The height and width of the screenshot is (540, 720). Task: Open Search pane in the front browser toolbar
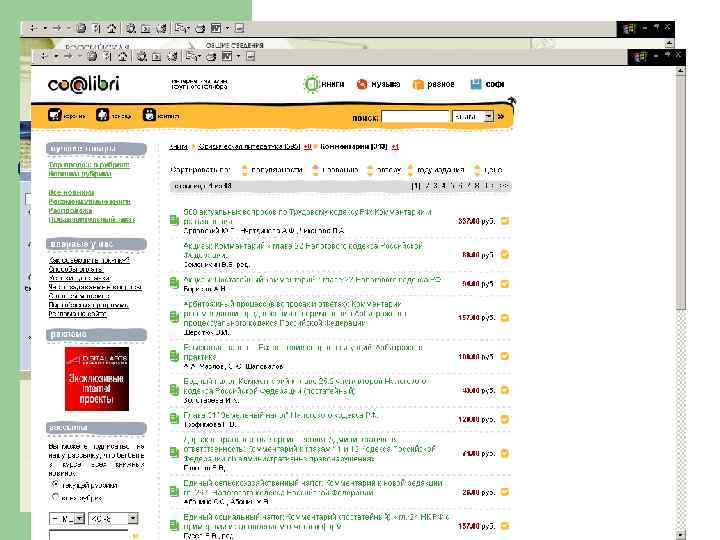[x=142, y=56]
